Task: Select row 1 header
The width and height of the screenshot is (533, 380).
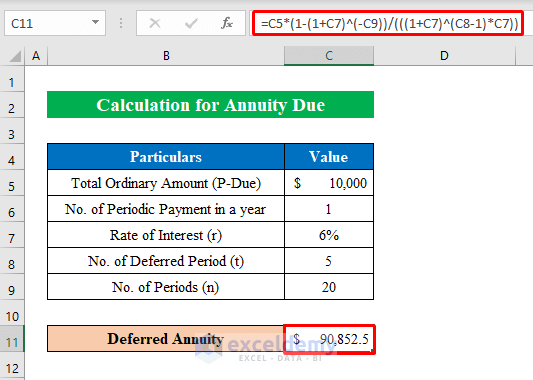Action: [12, 79]
